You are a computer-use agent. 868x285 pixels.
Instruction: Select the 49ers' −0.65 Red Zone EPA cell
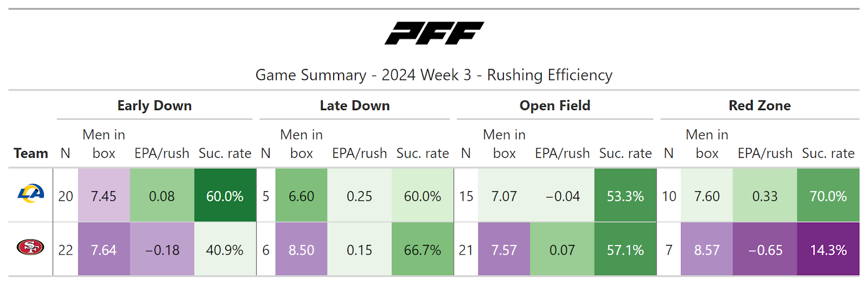point(765,250)
